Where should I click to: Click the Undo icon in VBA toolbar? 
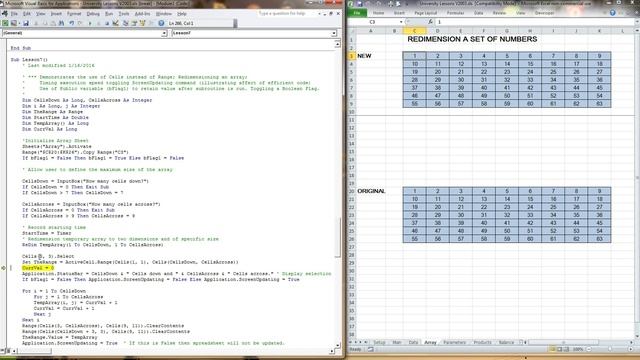(x=71, y=23)
